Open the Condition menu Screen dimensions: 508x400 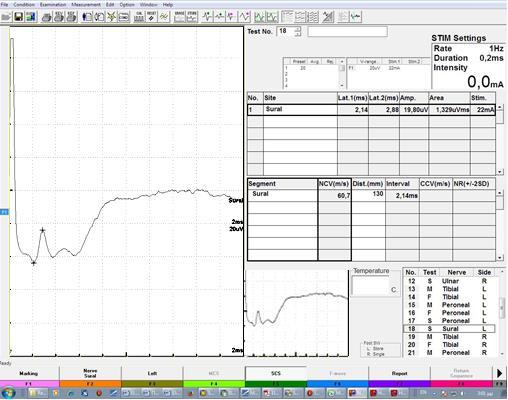point(24,5)
